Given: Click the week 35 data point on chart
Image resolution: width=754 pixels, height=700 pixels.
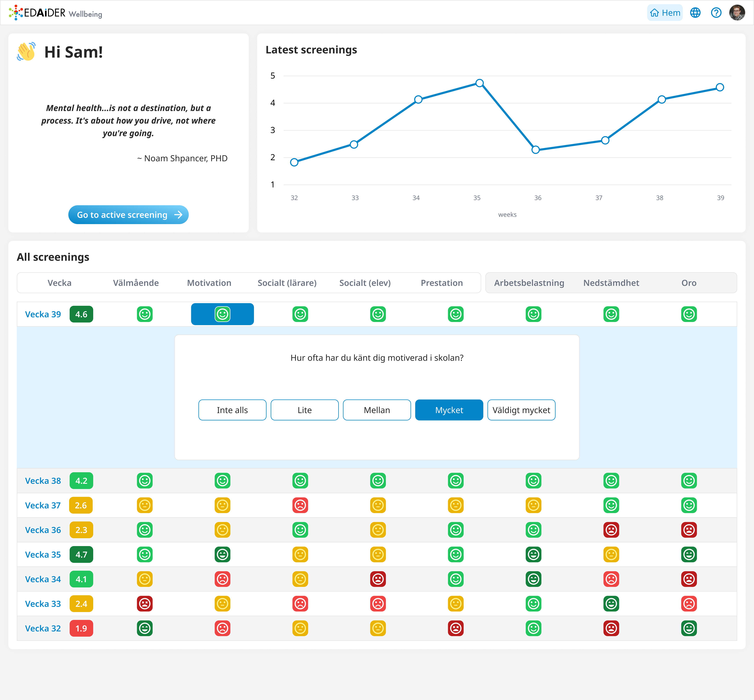Looking at the screenshot, I should 479,83.
